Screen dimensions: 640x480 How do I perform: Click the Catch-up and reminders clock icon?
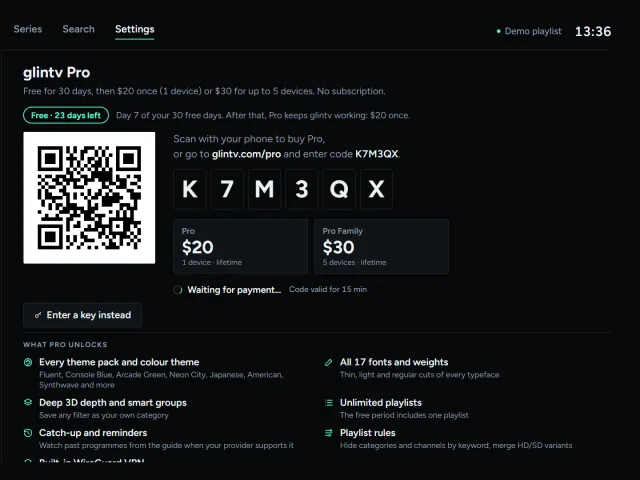(x=28, y=433)
